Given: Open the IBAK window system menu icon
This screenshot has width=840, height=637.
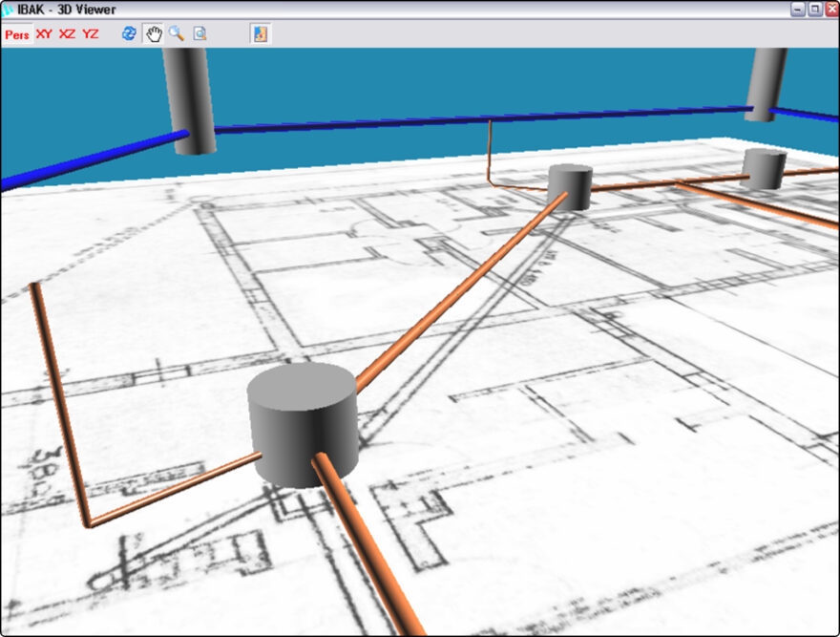Looking at the screenshot, I should coord(9,9).
